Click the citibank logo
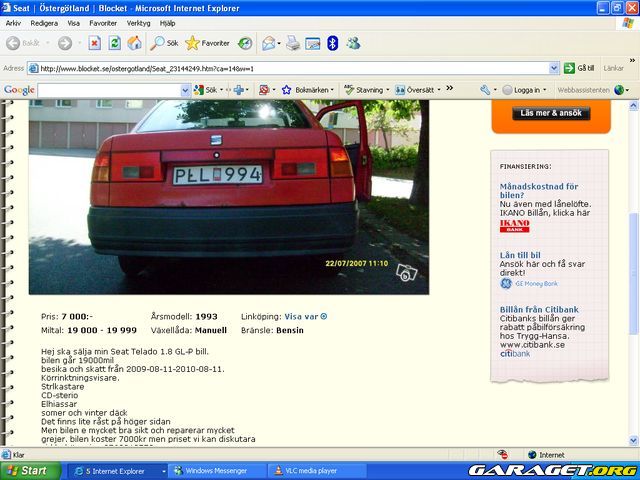The height and width of the screenshot is (480, 640). 515,353
